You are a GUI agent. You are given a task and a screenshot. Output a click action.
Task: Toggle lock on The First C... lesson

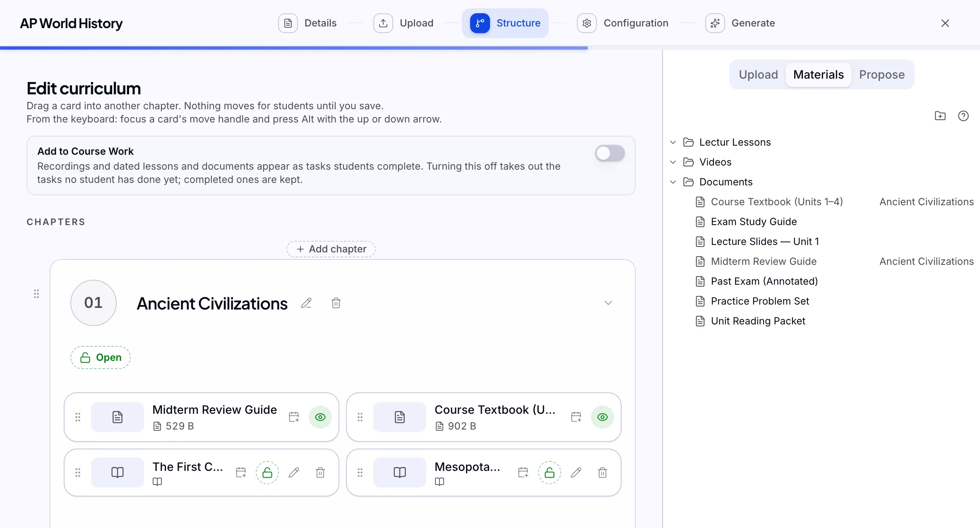267,473
